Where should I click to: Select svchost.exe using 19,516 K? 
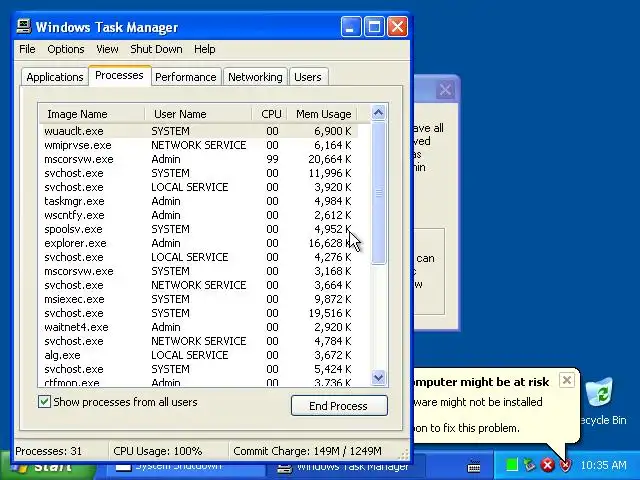click(199, 313)
